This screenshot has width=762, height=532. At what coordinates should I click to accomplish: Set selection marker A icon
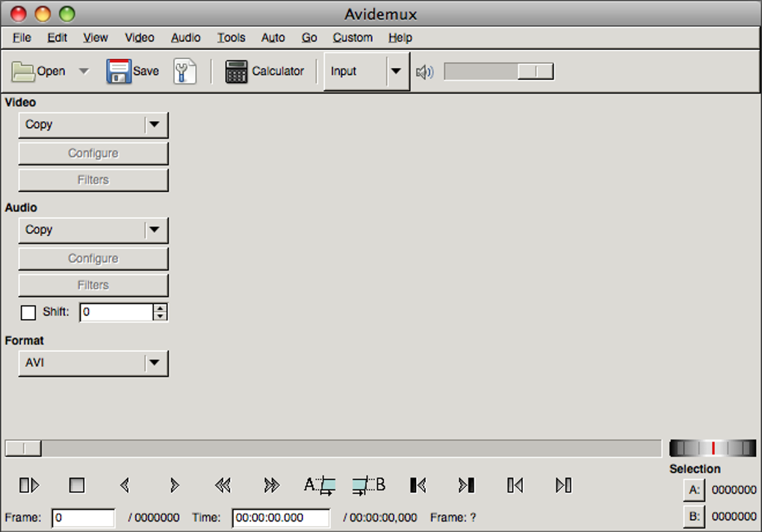320,485
